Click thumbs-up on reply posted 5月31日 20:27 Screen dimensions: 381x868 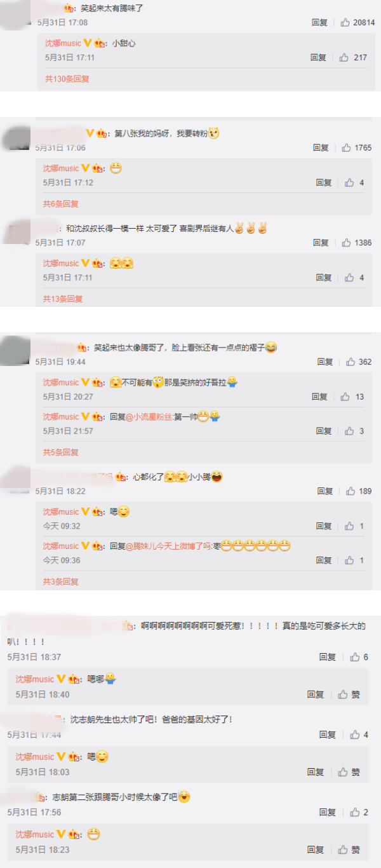pos(345,397)
